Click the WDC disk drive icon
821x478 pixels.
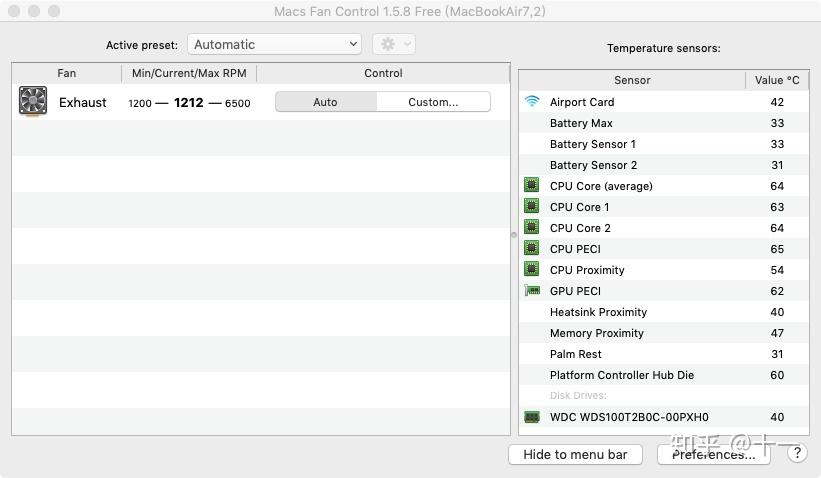click(532, 417)
